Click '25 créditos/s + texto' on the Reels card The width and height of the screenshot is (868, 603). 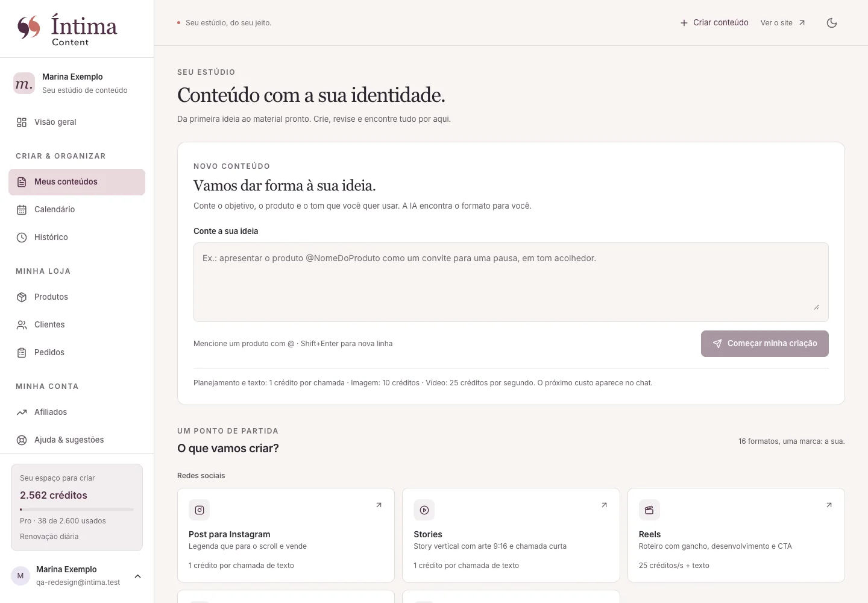click(674, 566)
